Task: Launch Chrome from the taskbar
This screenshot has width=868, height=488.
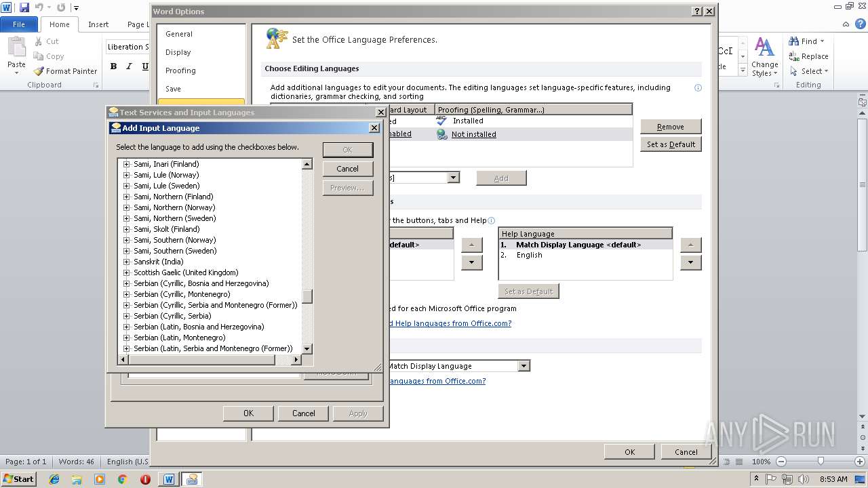Action: pos(122,479)
